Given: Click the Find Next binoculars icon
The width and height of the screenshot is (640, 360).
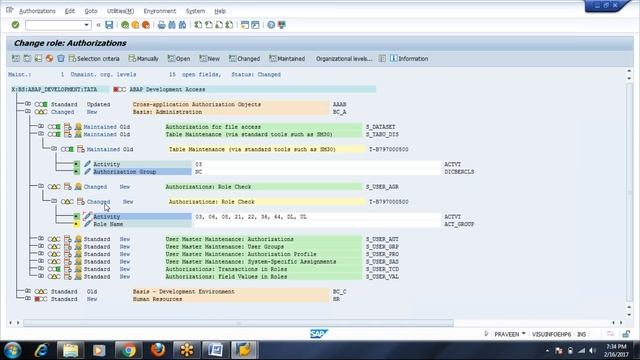Looking at the screenshot, I should pyautogui.click(x=182, y=25).
